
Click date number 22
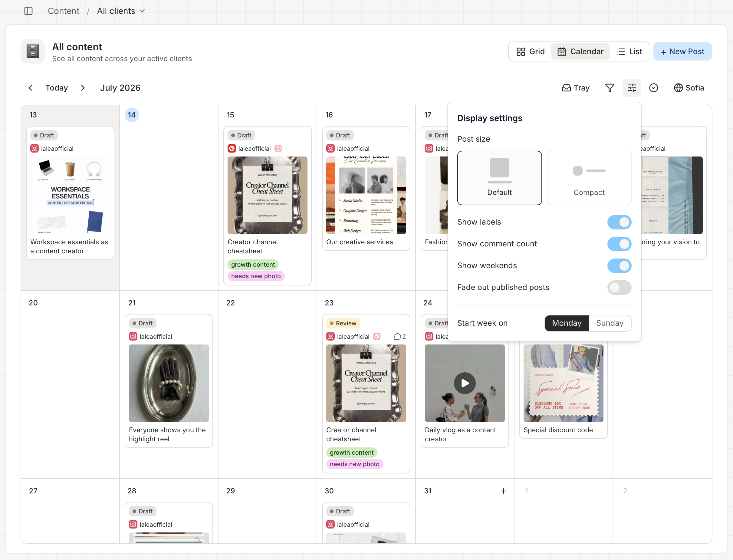tap(230, 303)
